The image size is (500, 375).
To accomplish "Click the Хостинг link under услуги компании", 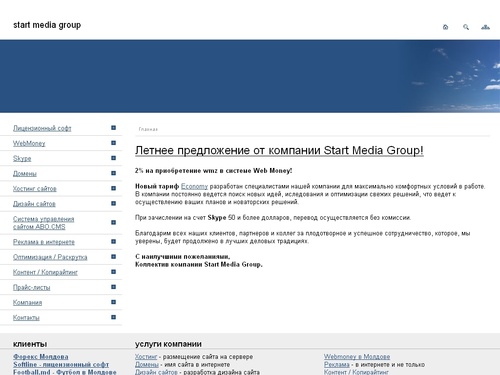I will pos(146,357).
